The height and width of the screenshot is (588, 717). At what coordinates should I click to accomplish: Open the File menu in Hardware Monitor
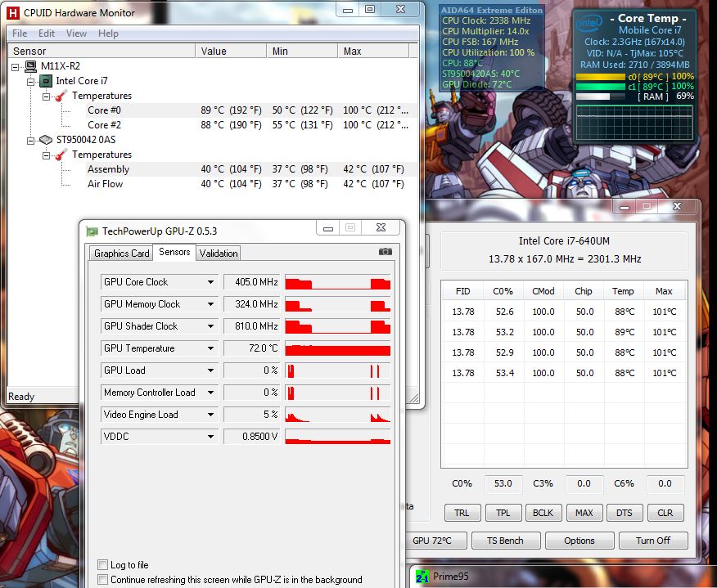(x=20, y=34)
